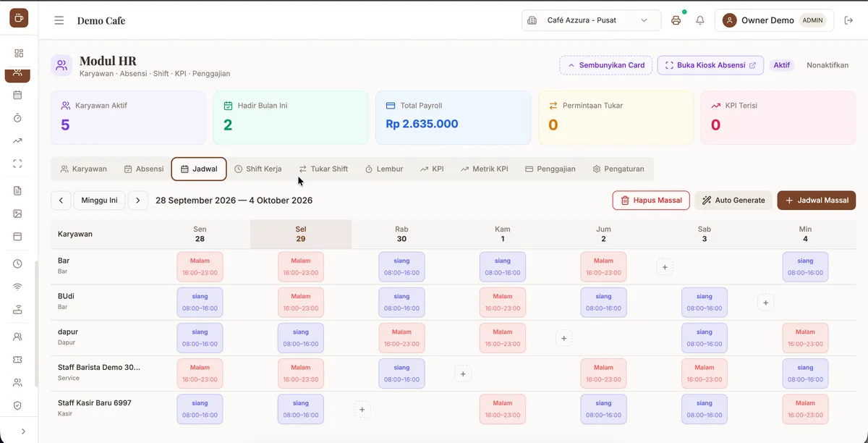Go to the next week

click(138, 201)
